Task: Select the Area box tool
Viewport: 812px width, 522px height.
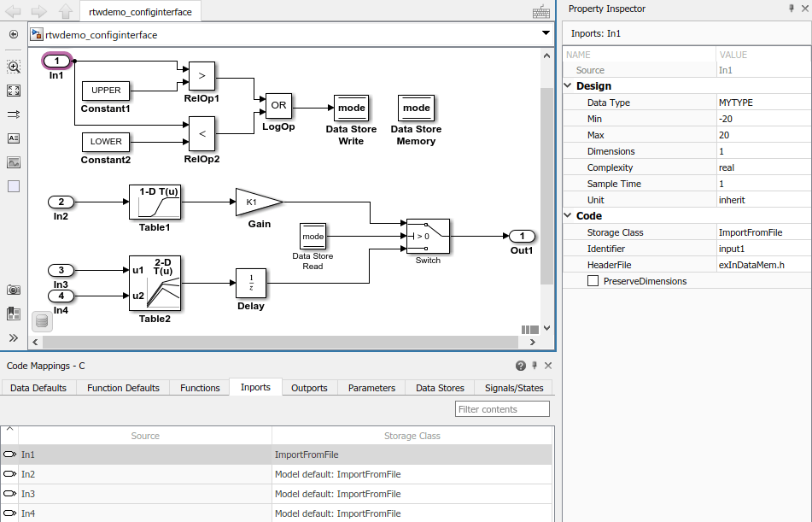Action: click(13, 185)
